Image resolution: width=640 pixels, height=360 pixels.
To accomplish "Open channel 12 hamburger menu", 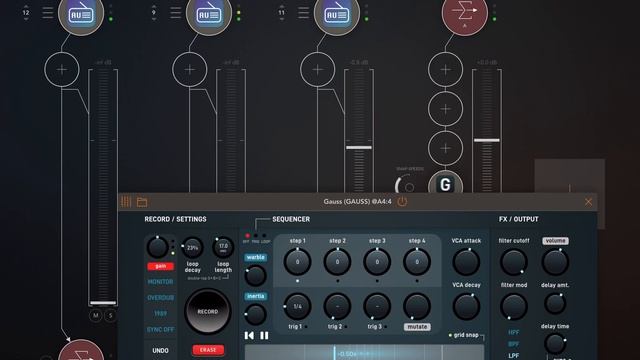I will click(x=48, y=13).
